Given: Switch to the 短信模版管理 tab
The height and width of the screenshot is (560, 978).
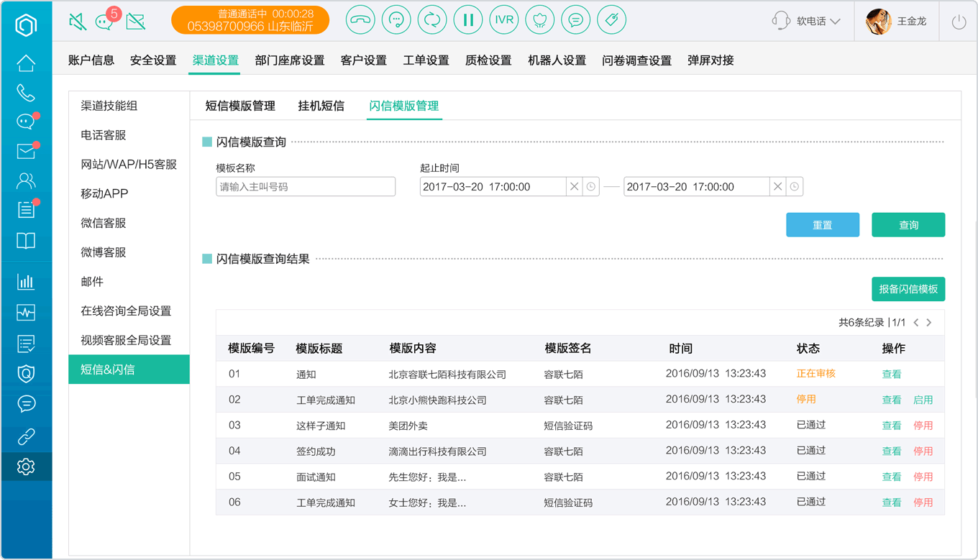Looking at the screenshot, I should tap(240, 106).
